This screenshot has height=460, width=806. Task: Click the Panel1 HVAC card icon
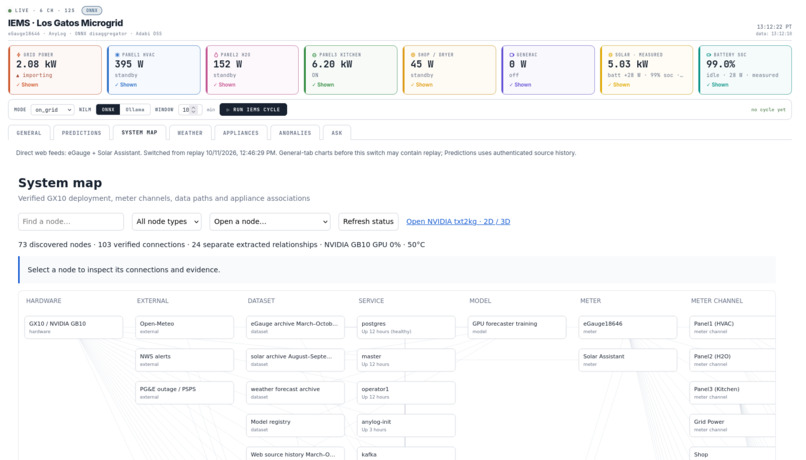117,54
